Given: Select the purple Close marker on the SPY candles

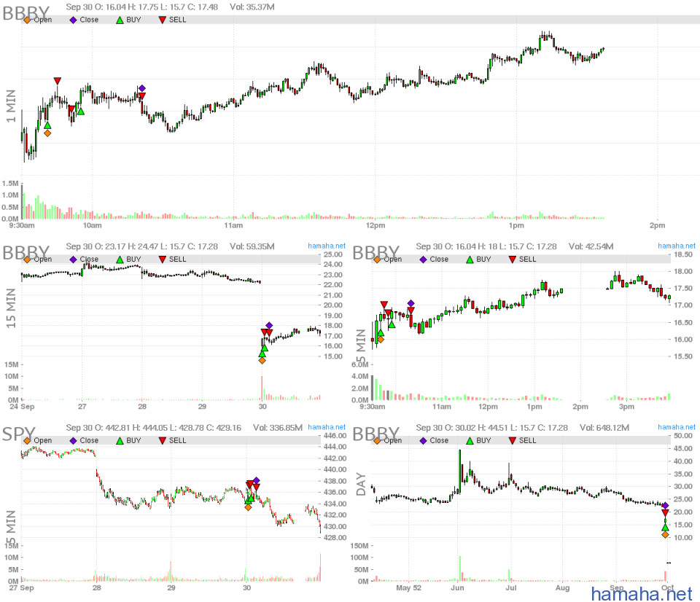Looking at the screenshot, I should click(x=256, y=480).
